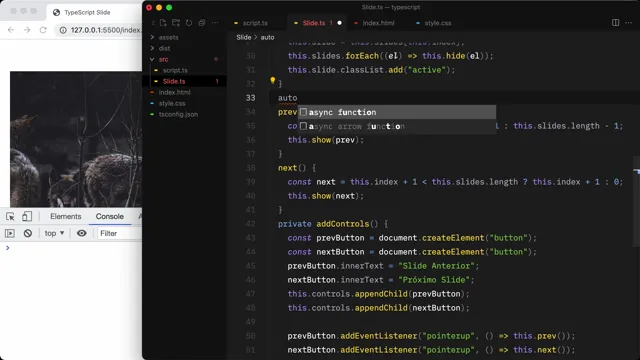Split the editor to the right
640x360 pixels.
(616, 23)
